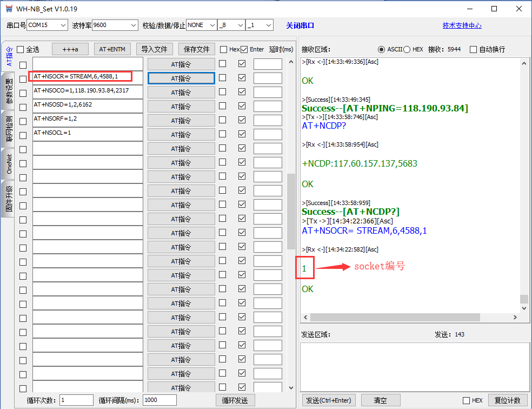
Task: Click the 循环间隔(ms) interval field
Action: (160, 400)
